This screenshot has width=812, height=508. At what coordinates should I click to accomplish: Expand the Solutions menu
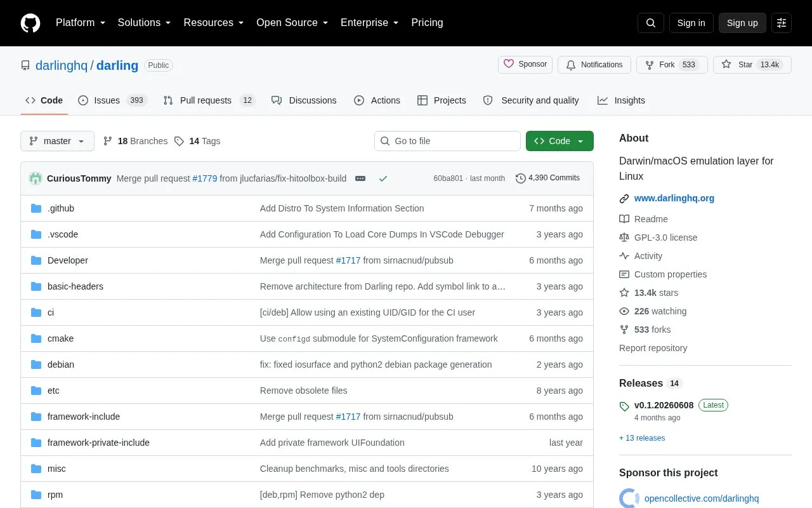pos(145,23)
